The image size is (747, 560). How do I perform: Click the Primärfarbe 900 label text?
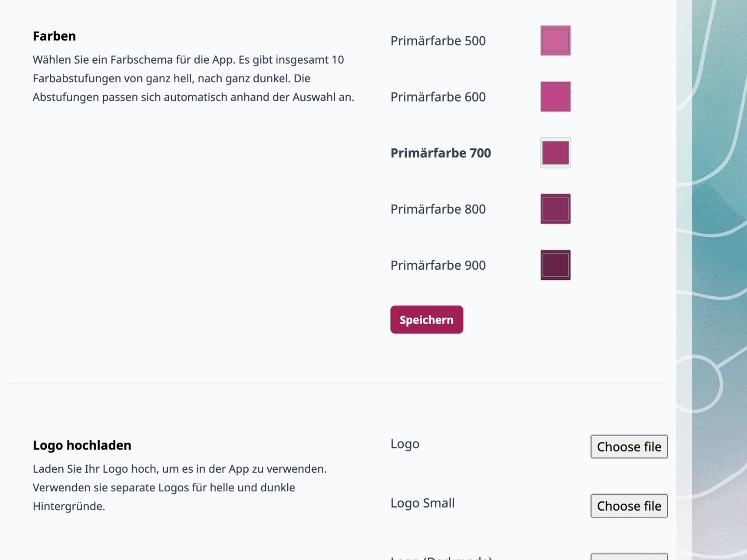tap(438, 265)
